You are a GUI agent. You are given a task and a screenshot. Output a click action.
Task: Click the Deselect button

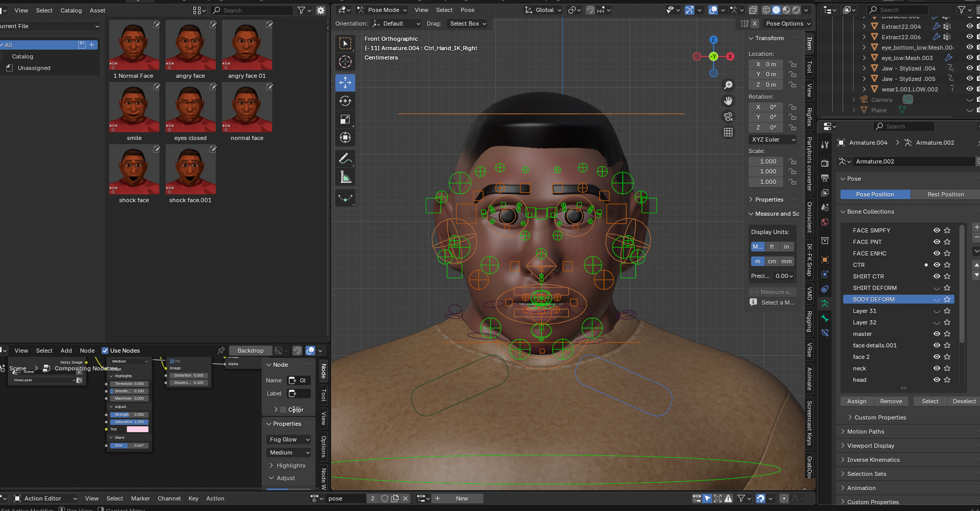pyautogui.click(x=964, y=401)
